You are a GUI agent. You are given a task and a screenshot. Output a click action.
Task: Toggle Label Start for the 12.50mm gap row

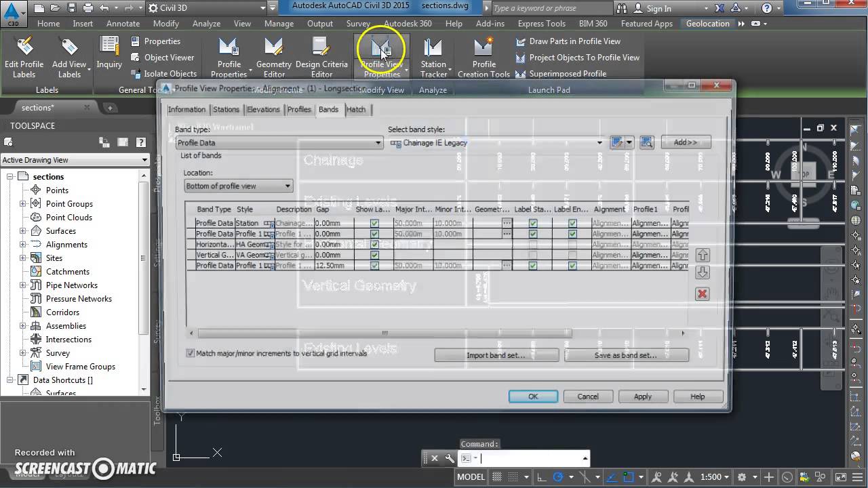coord(533,266)
